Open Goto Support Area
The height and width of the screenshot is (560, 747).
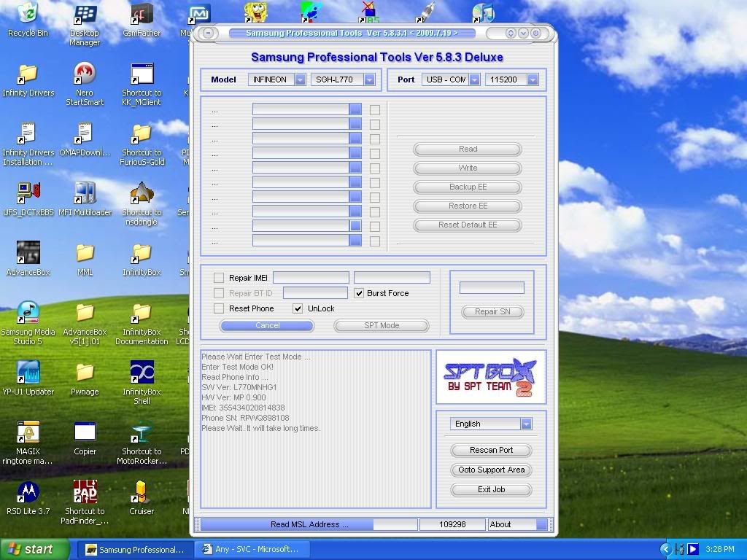click(x=491, y=470)
